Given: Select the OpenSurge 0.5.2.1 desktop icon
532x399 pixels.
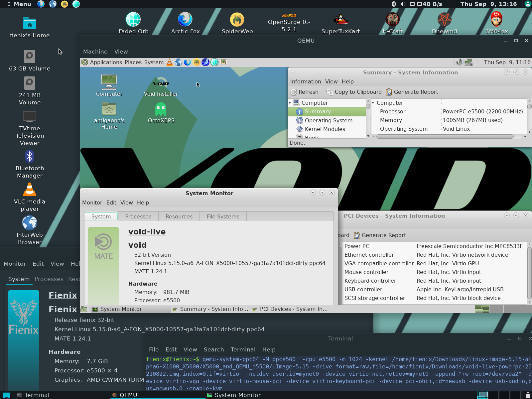Looking at the screenshot, I should (x=289, y=22).
